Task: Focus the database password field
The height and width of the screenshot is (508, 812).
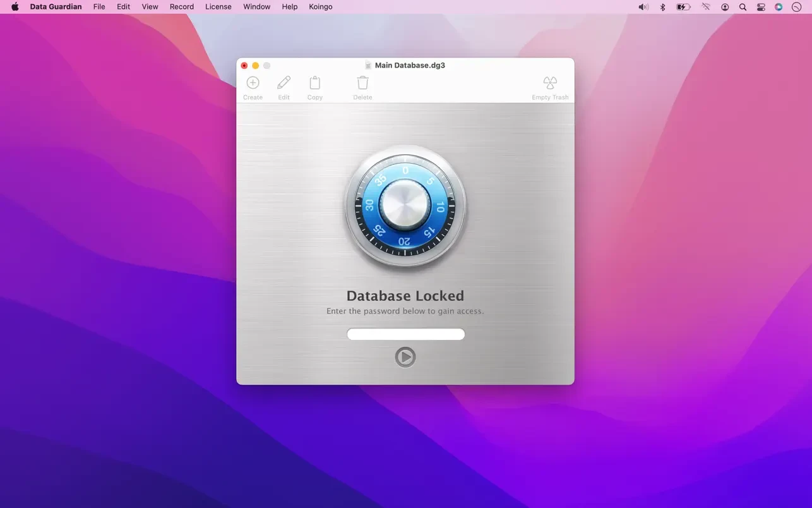Action: tap(406, 334)
